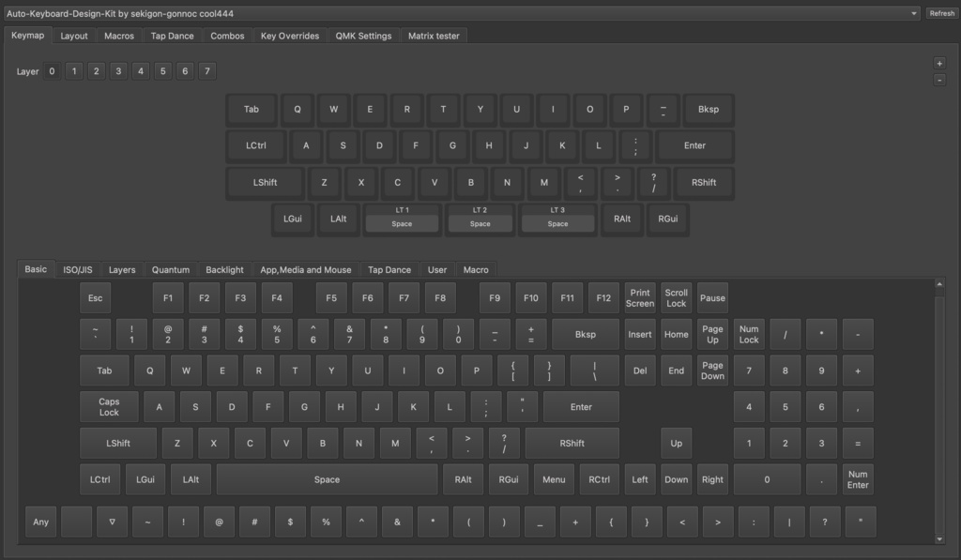This screenshot has height=560, width=961.
Task: Choose the Num Enter keycode
Action: click(858, 479)
